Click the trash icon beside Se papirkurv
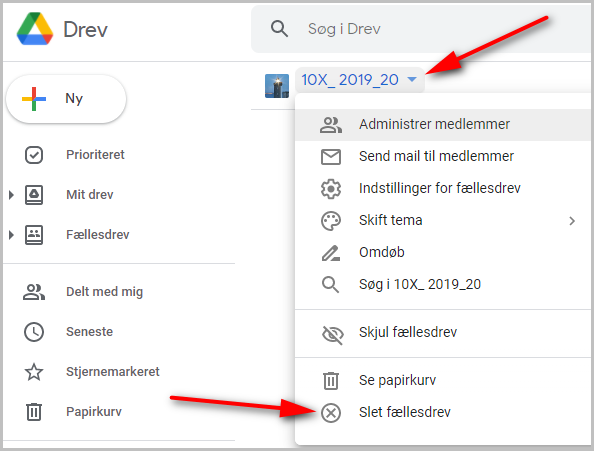The width and height of the screenshot is (594, 451). click(x=331, y=380)
